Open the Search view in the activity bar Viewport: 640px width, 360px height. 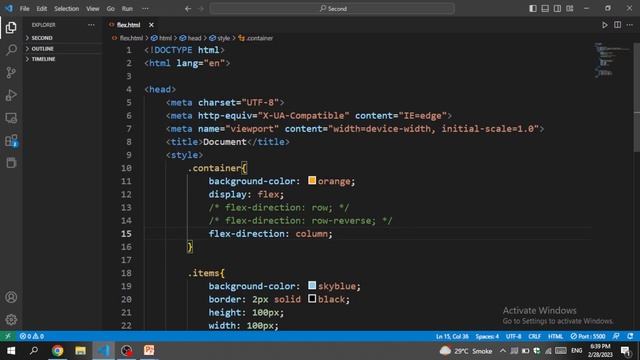pos(11,50)
